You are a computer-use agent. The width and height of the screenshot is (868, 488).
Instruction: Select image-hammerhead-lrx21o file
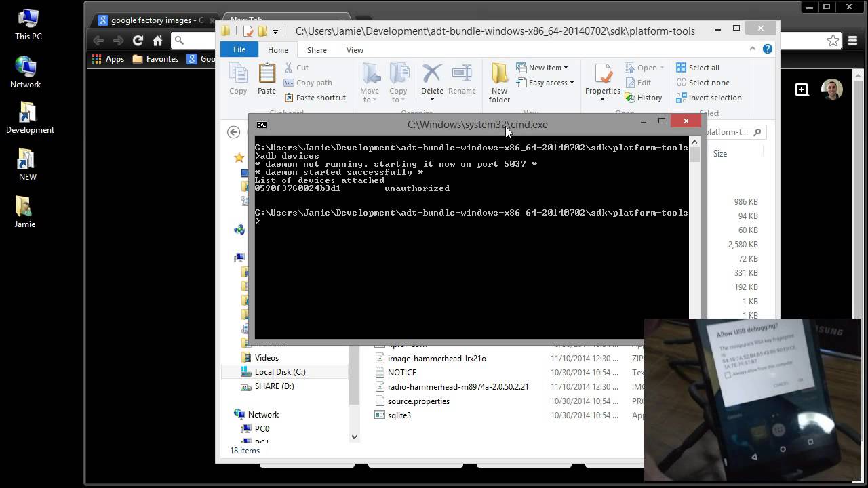click(437, 359)
